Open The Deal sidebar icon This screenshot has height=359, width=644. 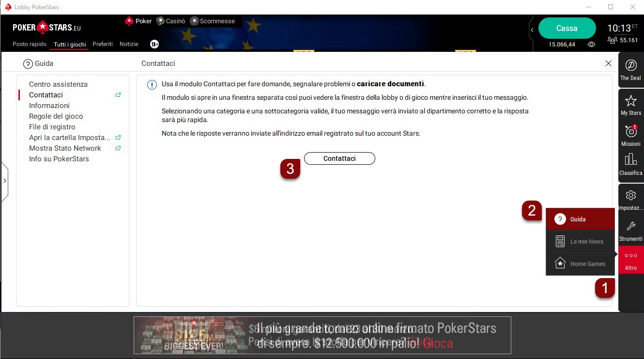coord(630,70)
